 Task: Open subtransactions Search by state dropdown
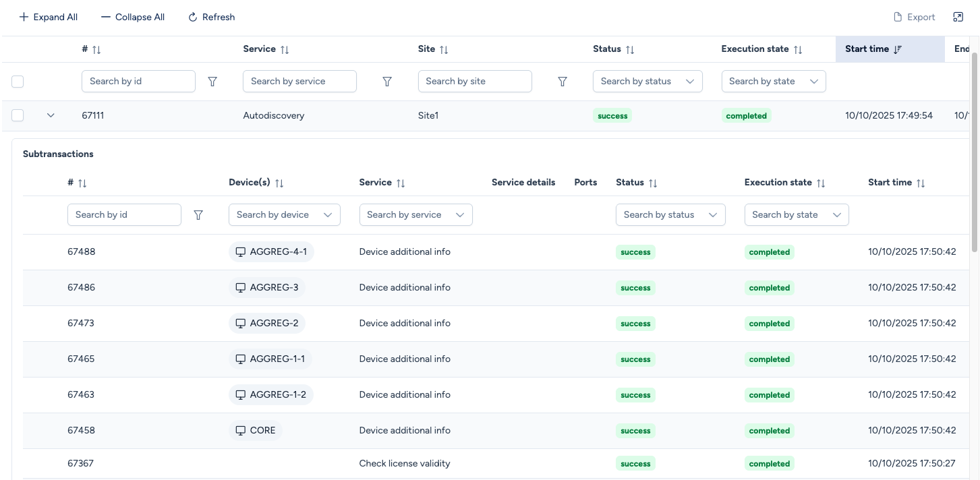click(x=796, y=215)
